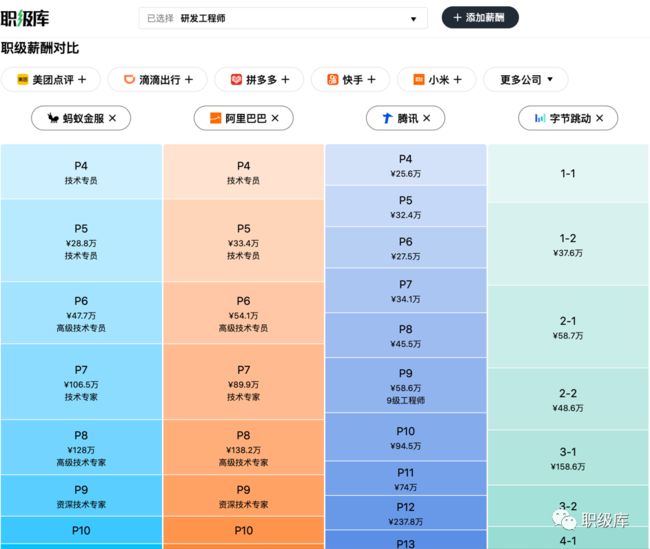Open the 研发工程师 job selection dropdown
Viewport: 650px width, 549px height.
pyautogui.click(x=283, y=18)
